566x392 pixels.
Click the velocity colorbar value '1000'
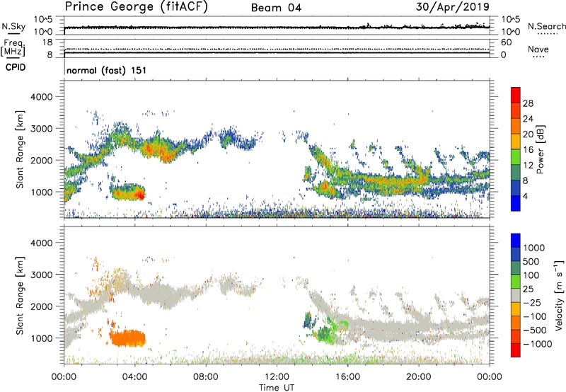coord(534,248)
